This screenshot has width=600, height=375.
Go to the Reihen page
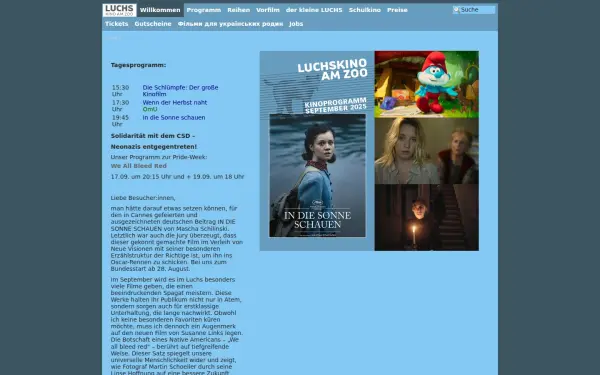(238, 10)
